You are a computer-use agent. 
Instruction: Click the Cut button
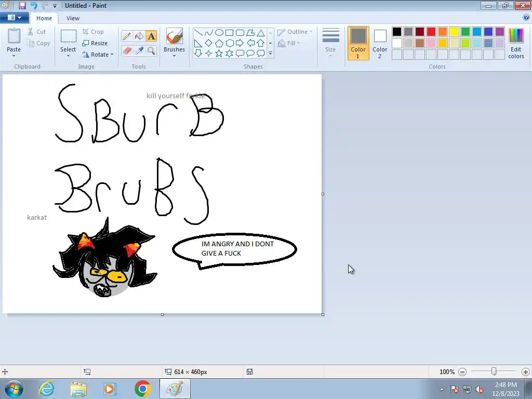[x=37, y=32]
